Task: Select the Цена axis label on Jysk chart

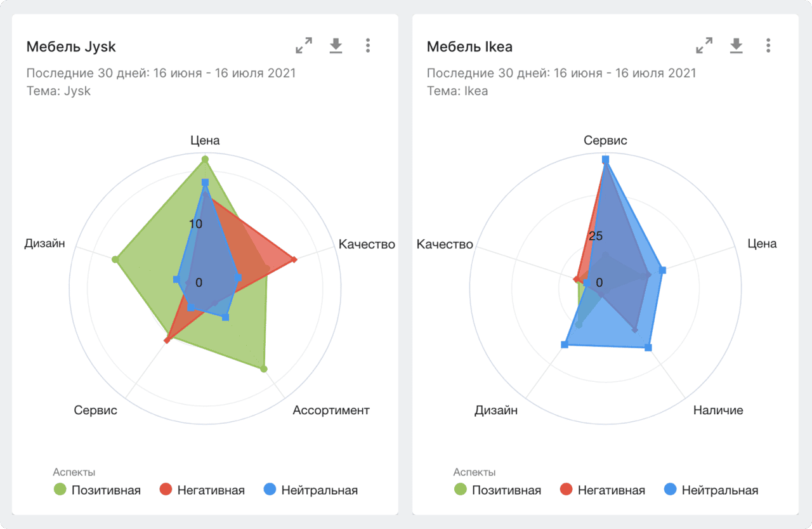Action: point(205,140)
